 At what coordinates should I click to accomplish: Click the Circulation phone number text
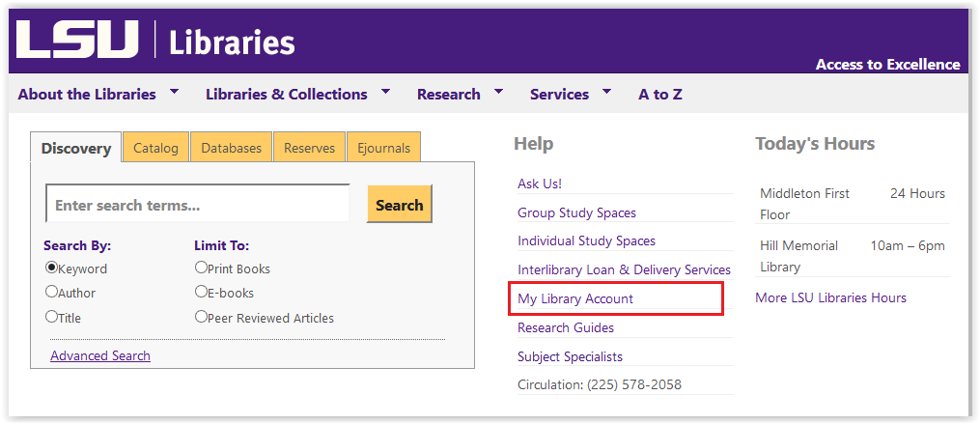tap(600, 384)
